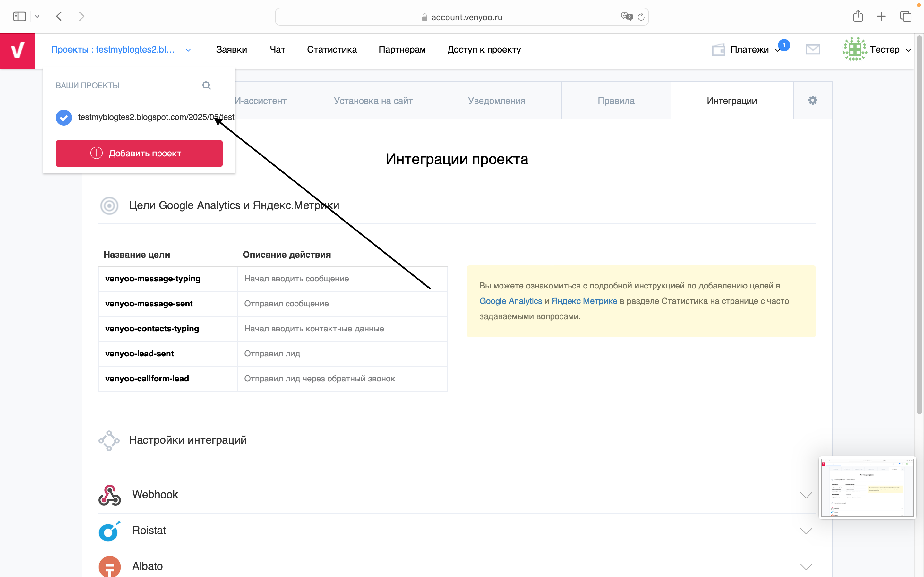Click the red Venyoo logo icon
The width and height of the screenshot is (924, 577).
tap(18, 51)
